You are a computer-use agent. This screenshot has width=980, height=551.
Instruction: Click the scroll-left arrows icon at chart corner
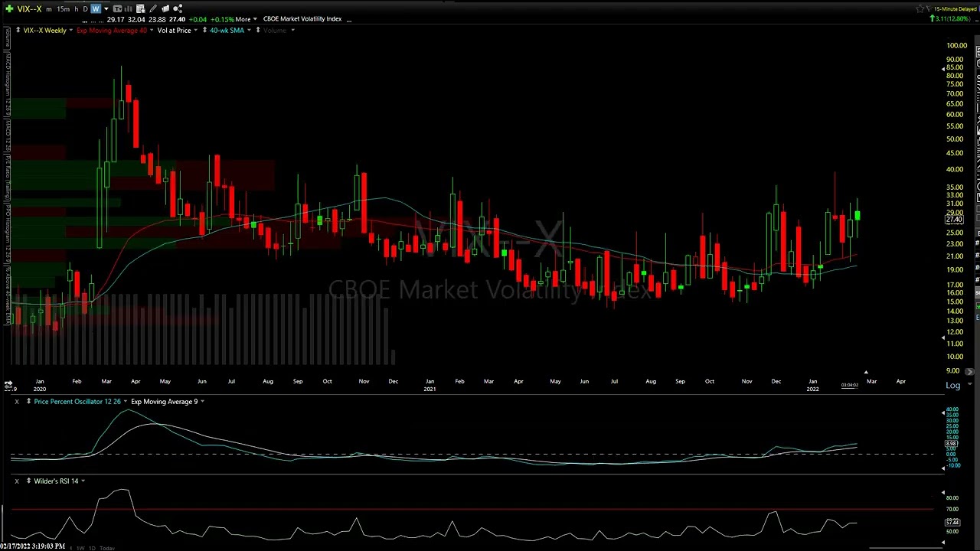tap(8, 385)
